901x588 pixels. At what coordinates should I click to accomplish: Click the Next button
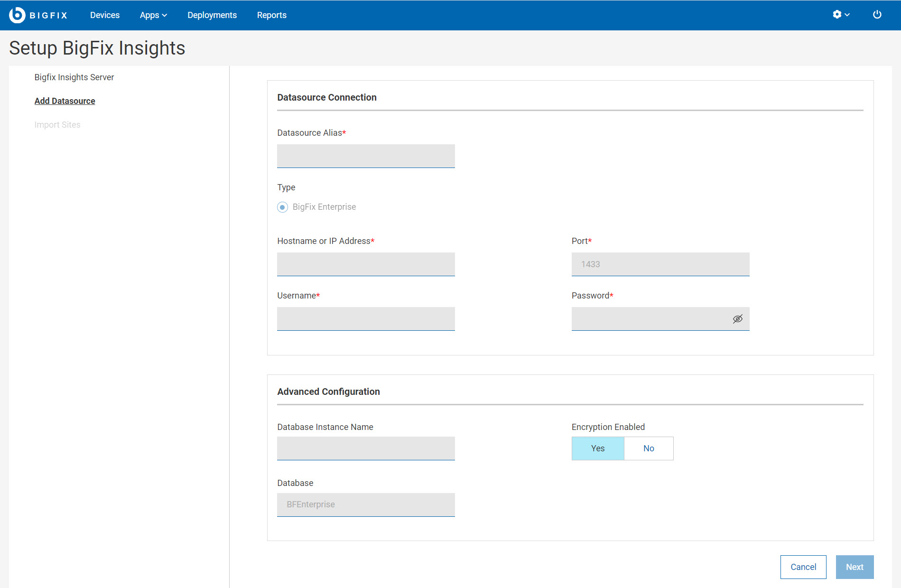(x=855, y=567)
